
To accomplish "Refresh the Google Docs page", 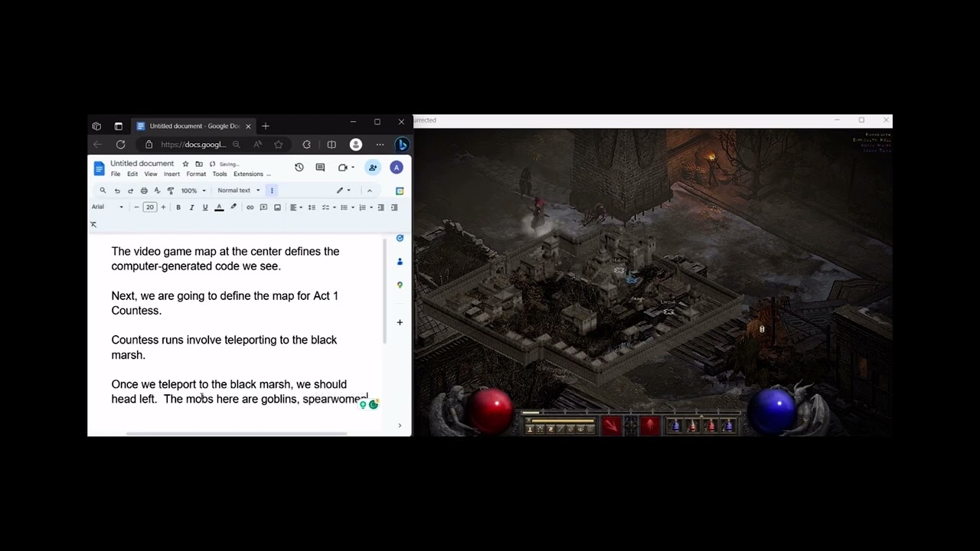I will (120, 145).
